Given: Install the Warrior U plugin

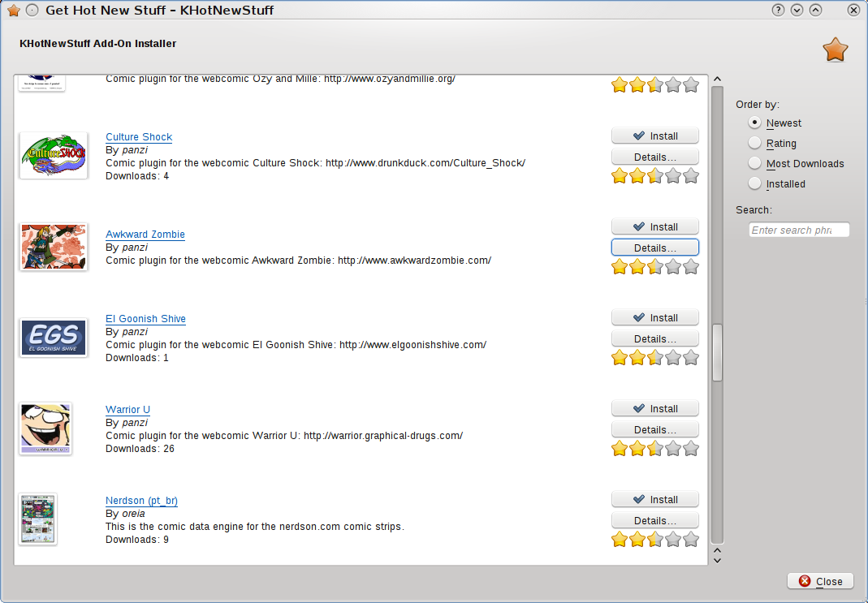Looking at the screenshot, I should pos(655,409).
